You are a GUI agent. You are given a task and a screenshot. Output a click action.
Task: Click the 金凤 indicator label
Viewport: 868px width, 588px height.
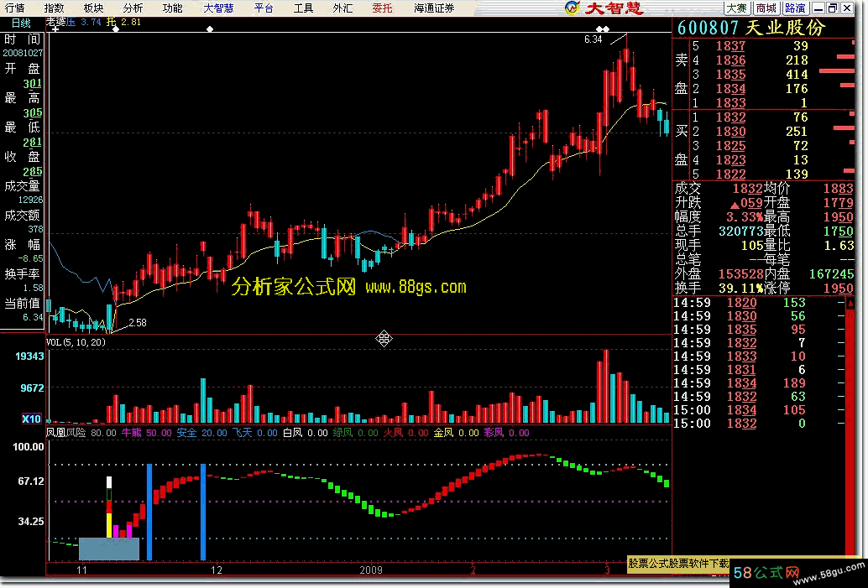443,433
